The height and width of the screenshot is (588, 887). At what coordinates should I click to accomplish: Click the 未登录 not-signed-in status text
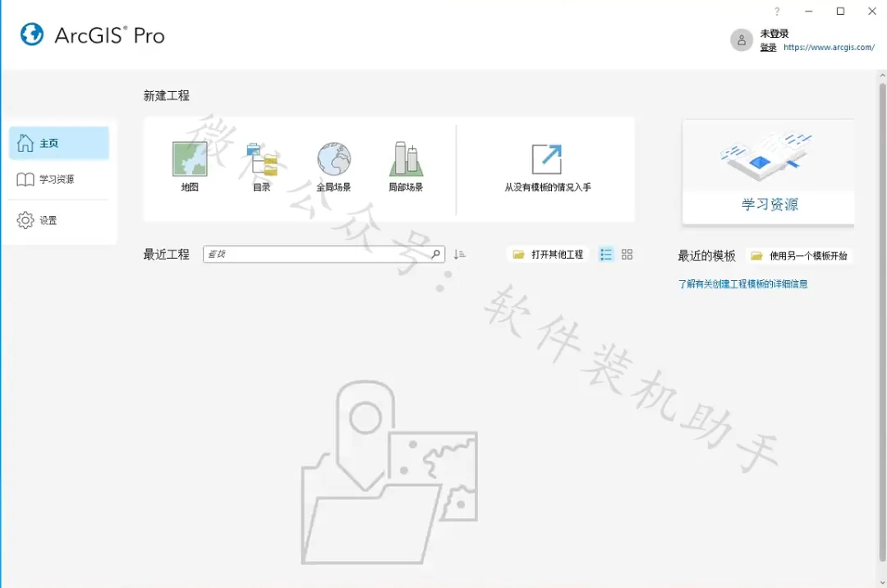[774, 34]
